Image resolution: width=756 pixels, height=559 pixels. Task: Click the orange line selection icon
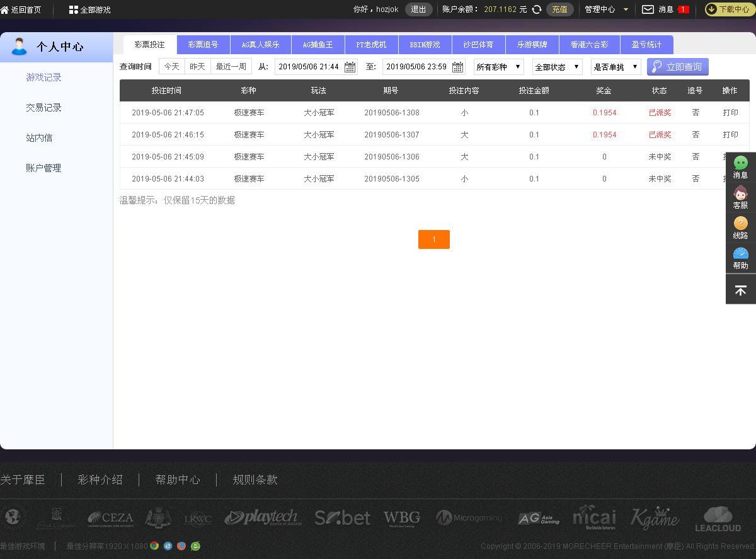click(x=740, y=224)
